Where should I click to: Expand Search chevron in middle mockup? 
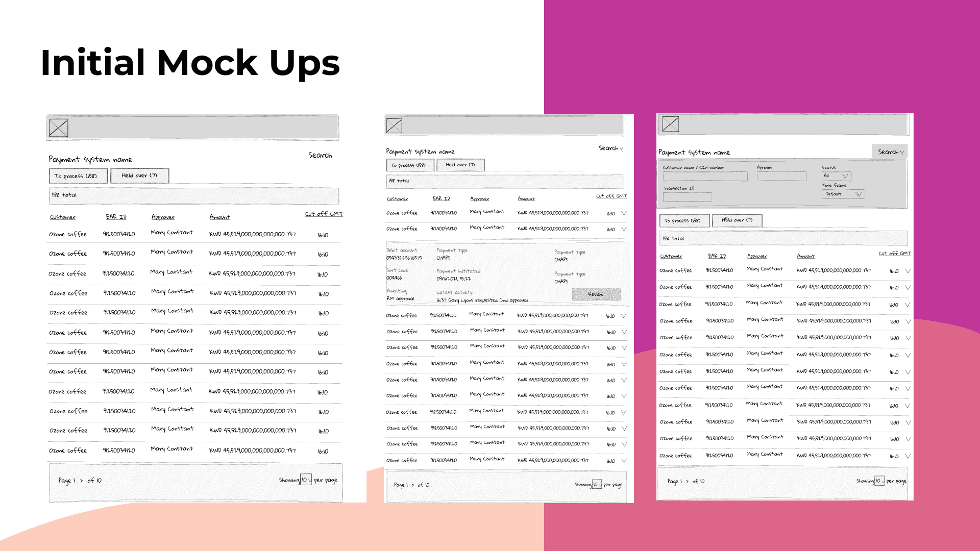point(621,149)
